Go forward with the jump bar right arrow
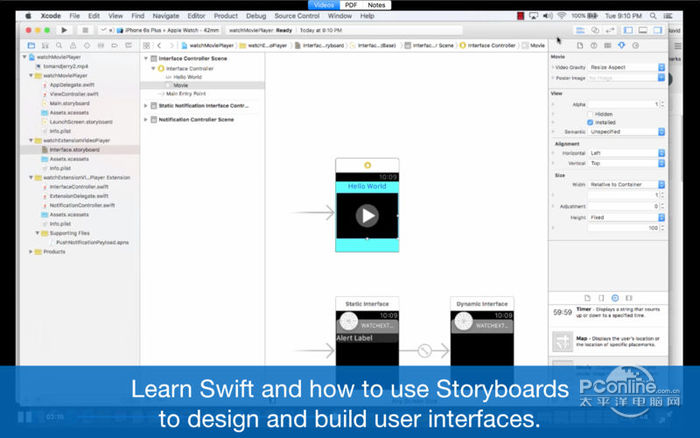The width and height of the screenshot is (700, 438). (171, 46)
